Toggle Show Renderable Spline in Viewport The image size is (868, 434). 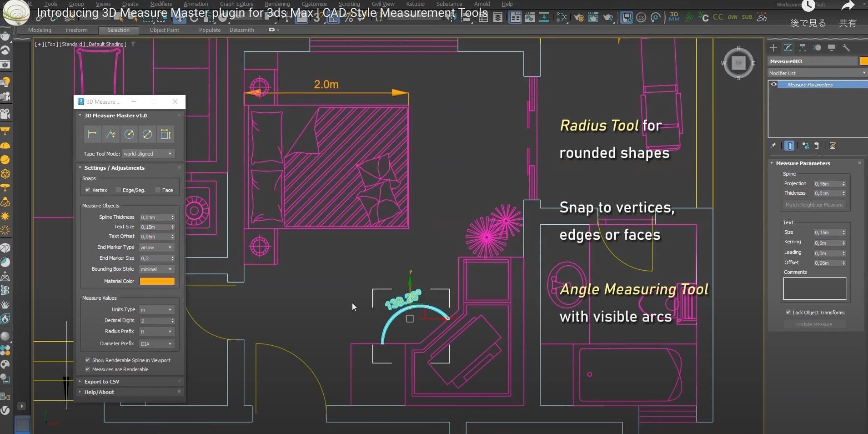(x=88, y=360)
